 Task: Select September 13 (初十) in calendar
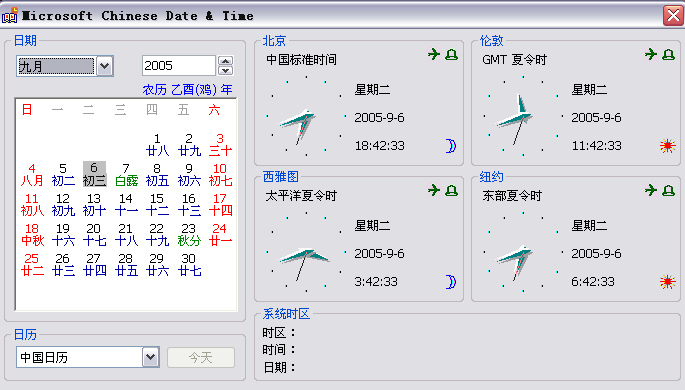tap(94, 205)
